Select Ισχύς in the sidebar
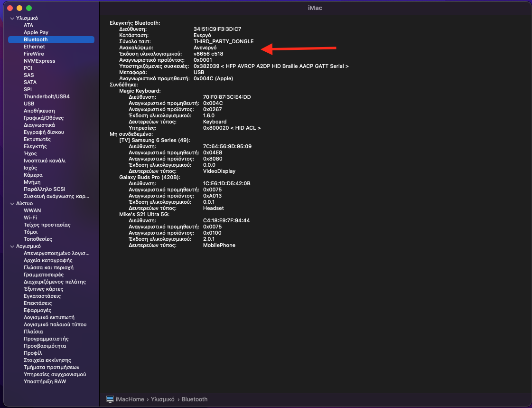 (x=30, y=168)
